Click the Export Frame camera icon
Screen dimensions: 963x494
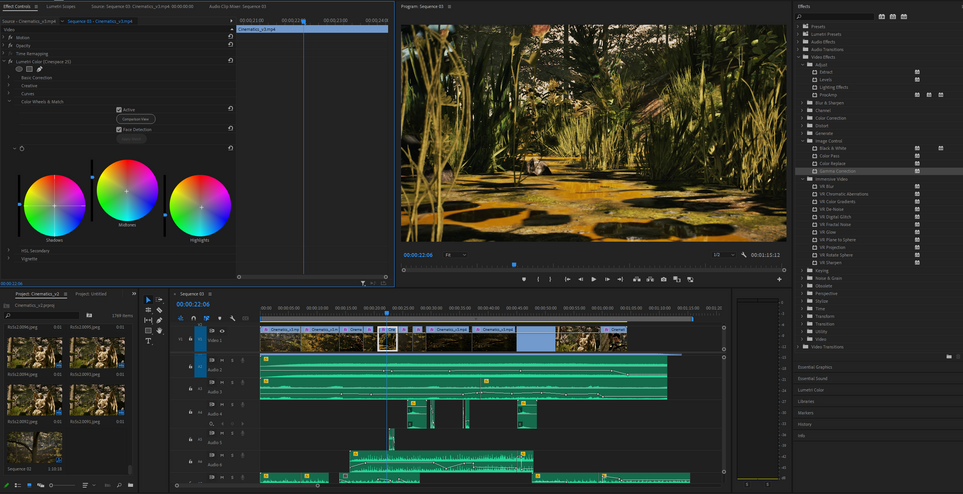[663, 280]
